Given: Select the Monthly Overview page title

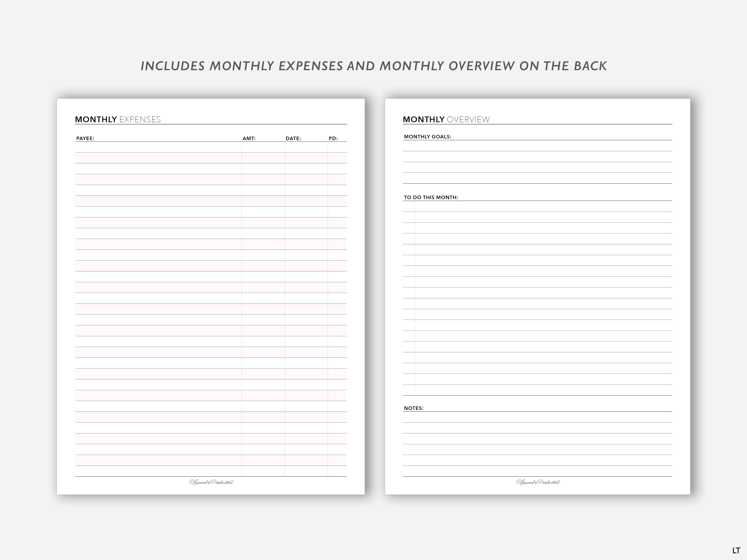Looking at the screenshot, I should (446, 119).
